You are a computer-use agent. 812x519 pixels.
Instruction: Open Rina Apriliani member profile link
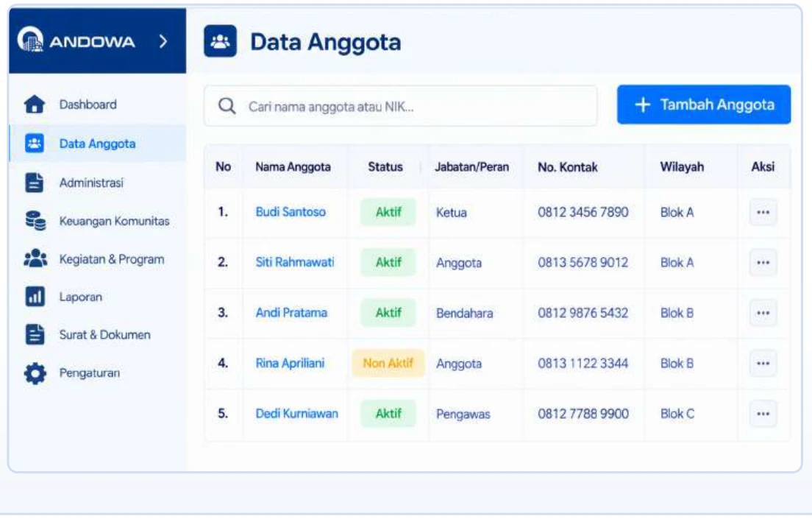pos(290,363)
